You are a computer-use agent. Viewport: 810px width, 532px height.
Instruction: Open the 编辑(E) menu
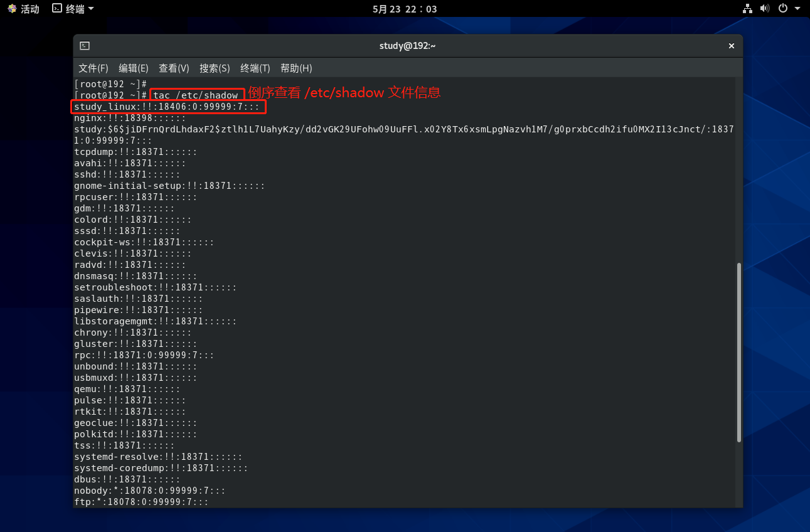point(134,68)
